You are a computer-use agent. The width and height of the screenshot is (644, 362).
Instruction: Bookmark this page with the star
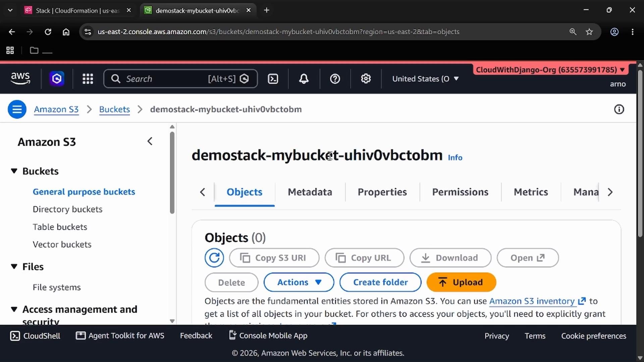(589, 32)
